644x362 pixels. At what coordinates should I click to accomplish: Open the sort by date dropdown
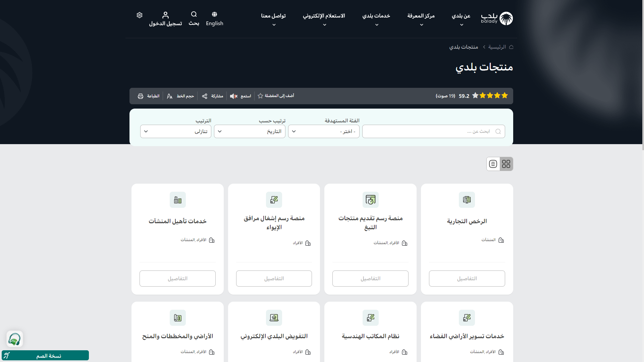pyautogui.click(x=250, y=131)
